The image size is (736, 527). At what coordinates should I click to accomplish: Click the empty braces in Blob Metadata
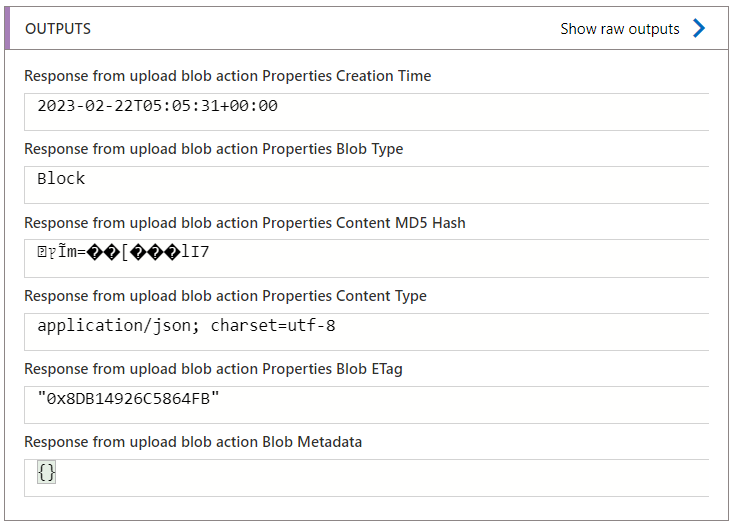click(46, 472)
